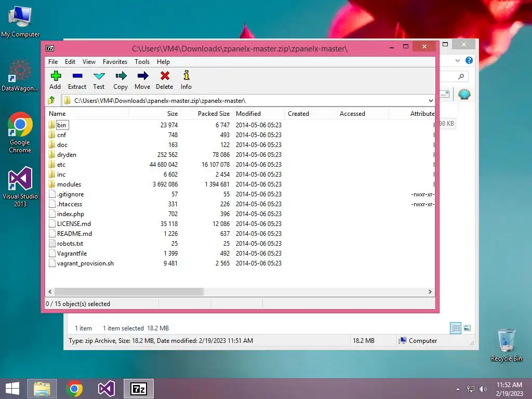The width and height of the screenshot is (532, 399).
Task: Sort by Created column header
Action: [310, 114]
